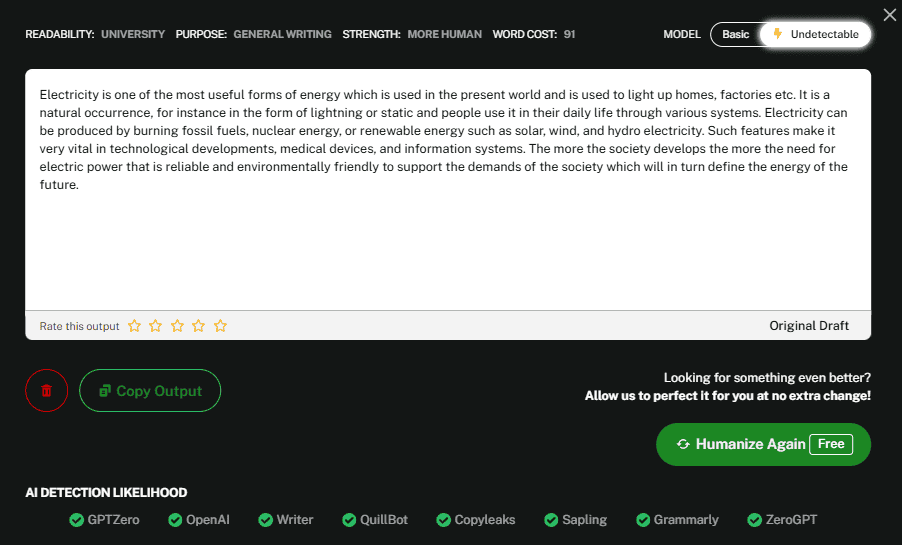Click the QuillBot green check icon
This screenshot has height=545, width=902.
[x=349, y=520]
